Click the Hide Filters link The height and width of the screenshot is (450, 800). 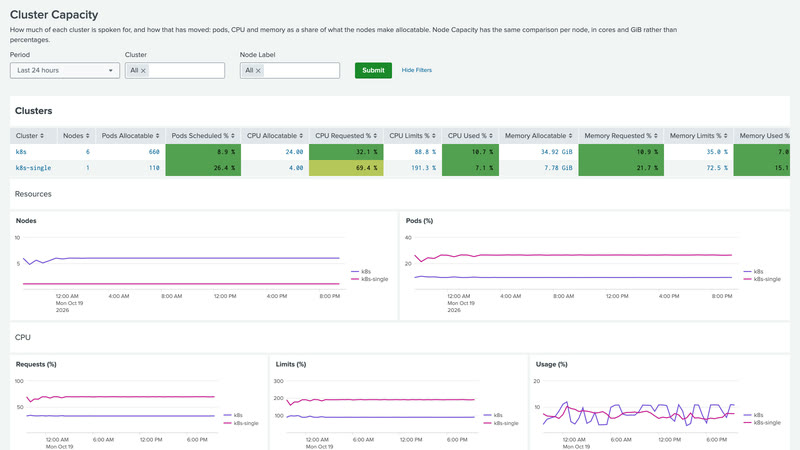[416, 70]
